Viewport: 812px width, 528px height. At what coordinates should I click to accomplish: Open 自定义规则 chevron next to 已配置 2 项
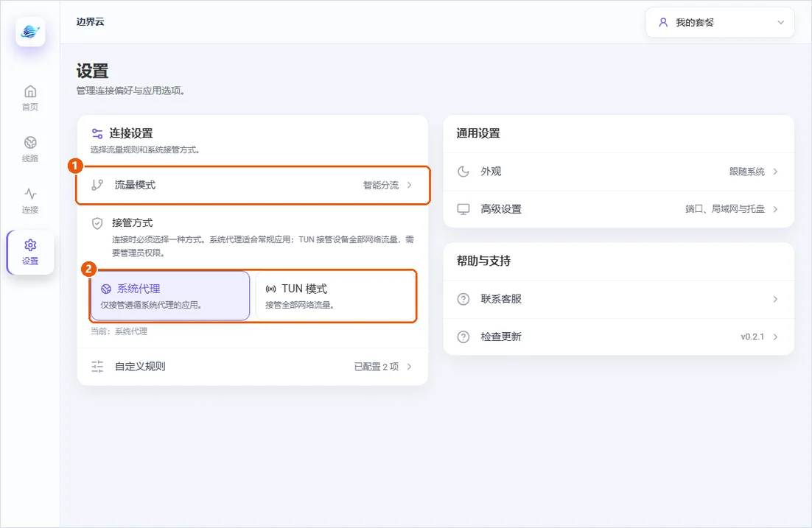[409, 367]
